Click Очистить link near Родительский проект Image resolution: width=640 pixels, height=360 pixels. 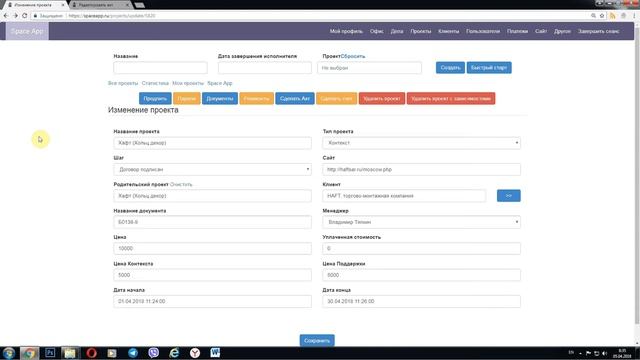click(181, 184)
